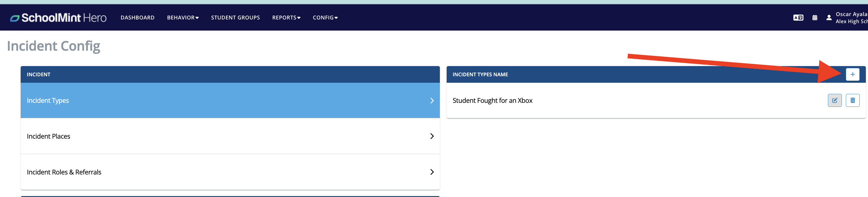Click the SchoolMint Hero logo

click(x=58, y=18)
